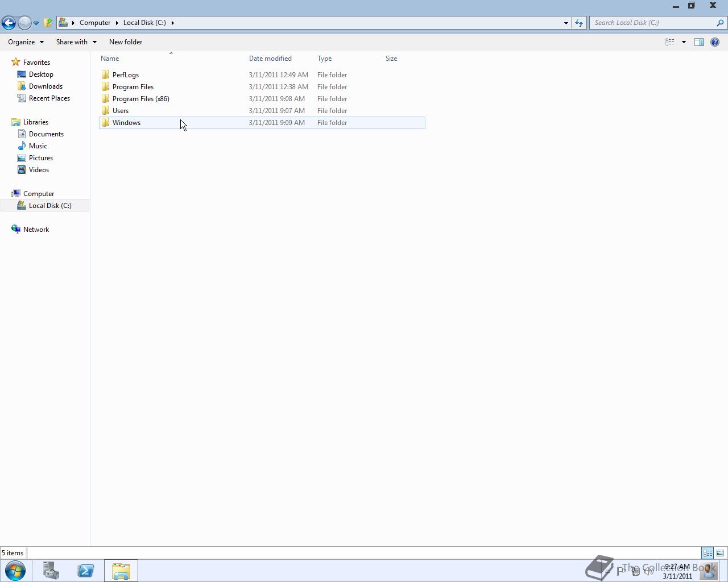
Task: Open Server Manager from taskbar
Action: pyautogui.click(x=51, y=571)
